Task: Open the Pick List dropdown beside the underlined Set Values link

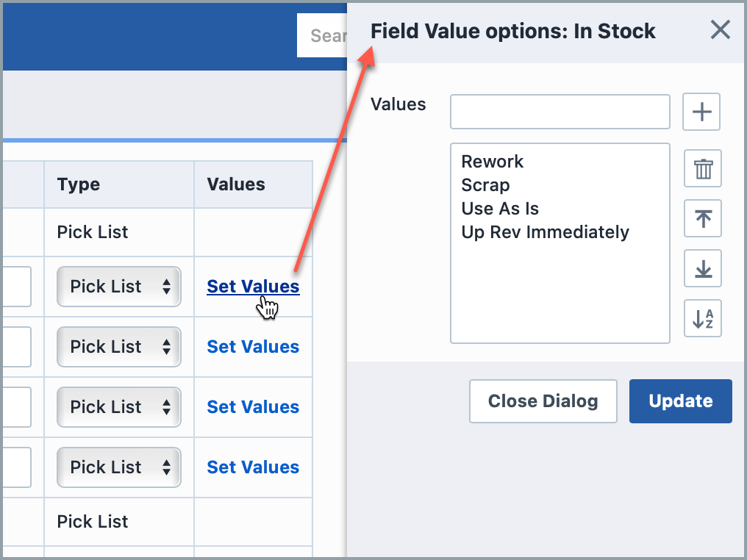Action: click(x=118, y=287)
